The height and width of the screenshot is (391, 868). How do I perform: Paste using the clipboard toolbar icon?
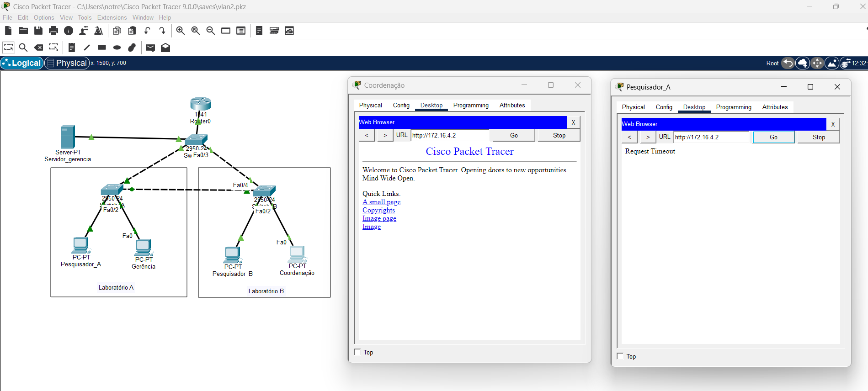tap(132, 31)
